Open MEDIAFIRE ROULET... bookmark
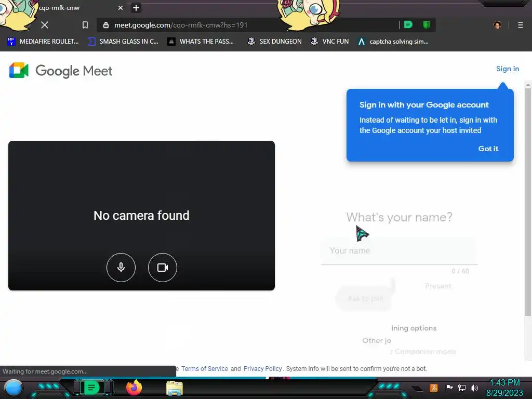The width and height of the screenshot is (532, 399). tap(43, 42)
